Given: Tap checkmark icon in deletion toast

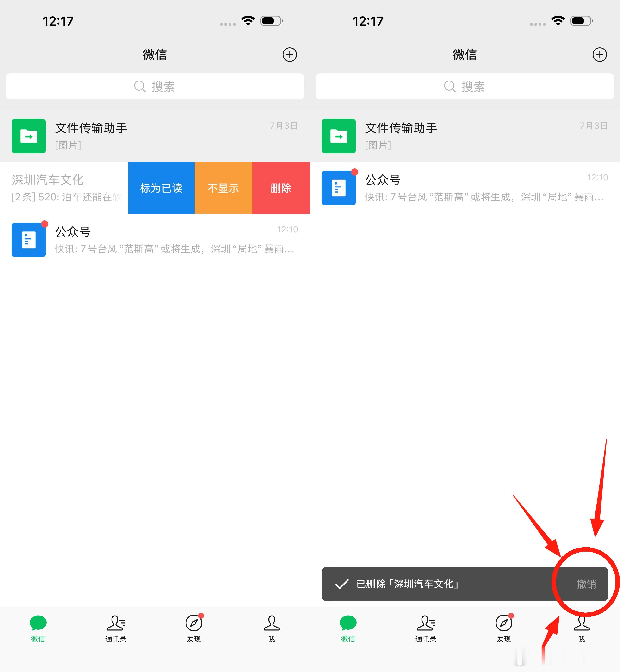Looking at the screenshot, I should pos(342,584).
